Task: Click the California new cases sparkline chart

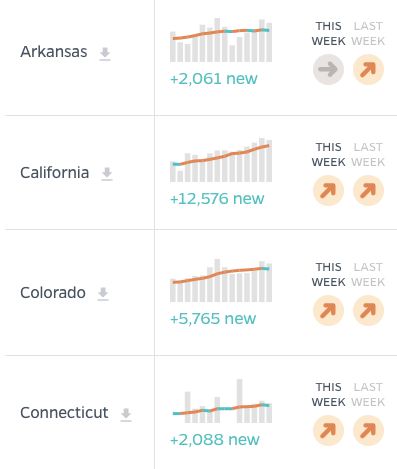Action: pos(221,160)
